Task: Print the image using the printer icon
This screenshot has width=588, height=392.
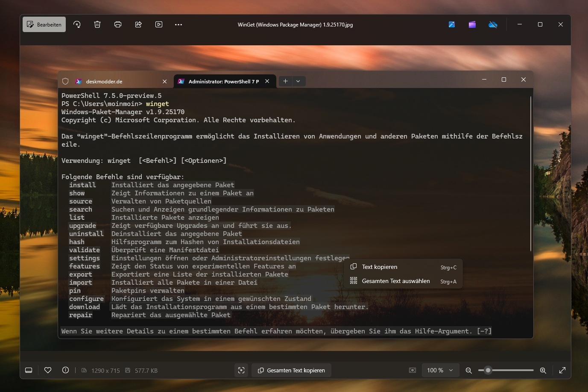Action: click(x=118, y=24)
